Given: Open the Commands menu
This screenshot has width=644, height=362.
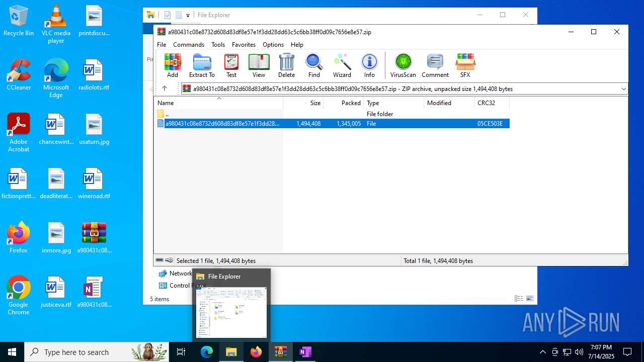Looking at the screenshot, I should [189, 45].
